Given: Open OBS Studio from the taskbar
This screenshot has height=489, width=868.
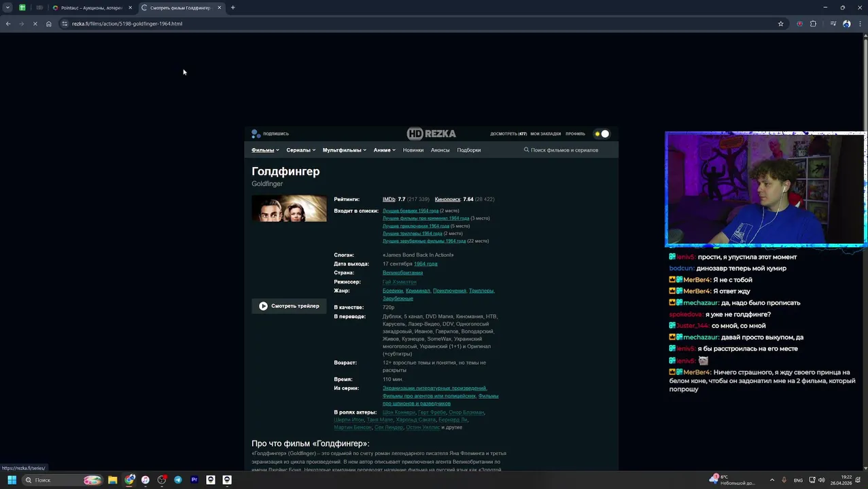Looking at the screenshot, I should pyautogui.click(x=162, y=480).
